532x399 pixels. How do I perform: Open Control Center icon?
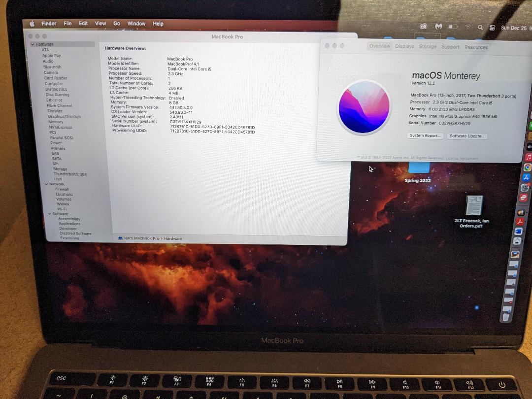click(x=492, y=28)
